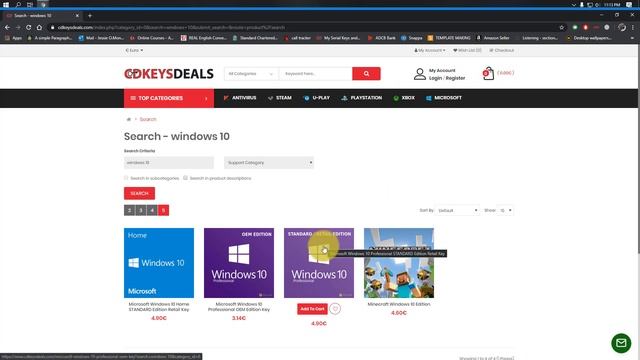640x360 pixels.
Task: Toggle Search in product descriptions checkbox
Action: [x=185, y=178]
